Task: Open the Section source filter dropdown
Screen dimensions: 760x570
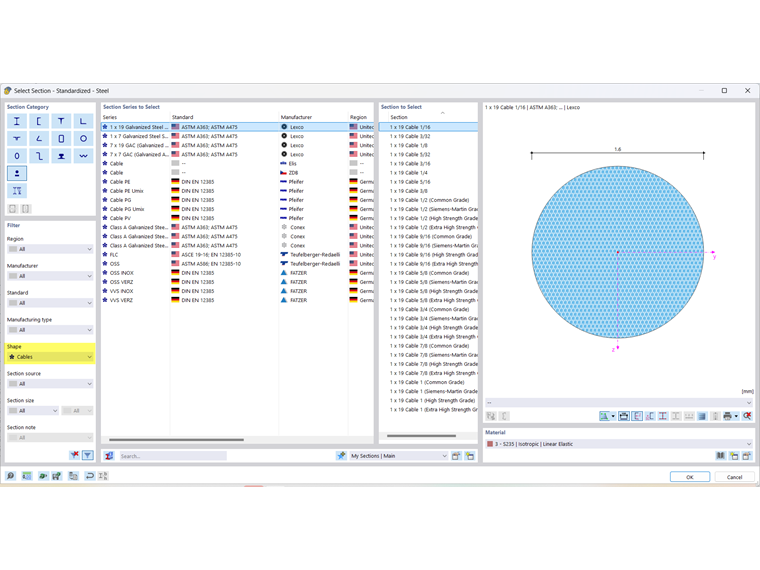Action: coord(50,384)
